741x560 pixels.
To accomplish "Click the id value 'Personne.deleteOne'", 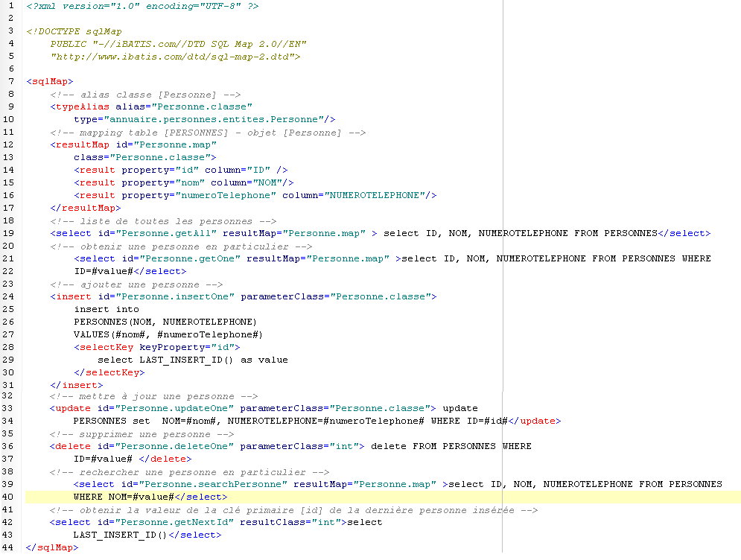I will (x=174, y=447).
